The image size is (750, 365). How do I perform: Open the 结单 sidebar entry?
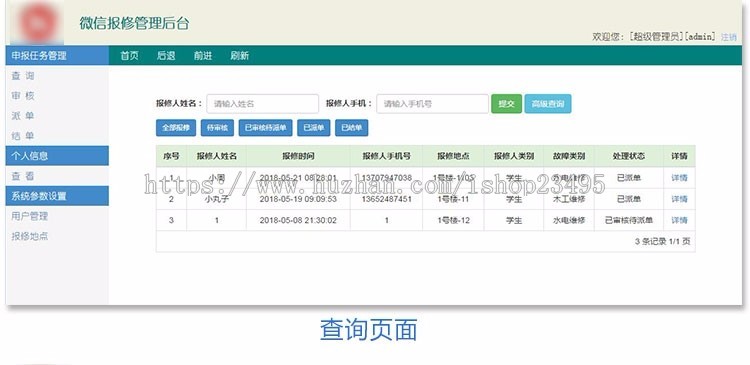pyautogui.click(x=23, y=136)
